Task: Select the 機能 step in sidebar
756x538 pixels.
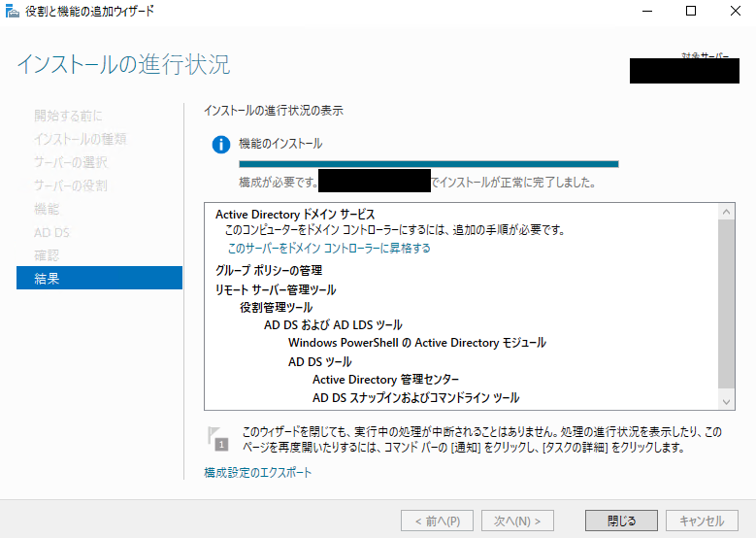Action: tap(47, 209)
